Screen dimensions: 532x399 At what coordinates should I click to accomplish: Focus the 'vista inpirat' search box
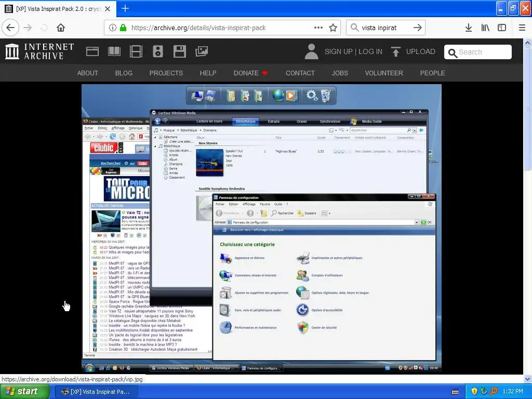[386, 28]
